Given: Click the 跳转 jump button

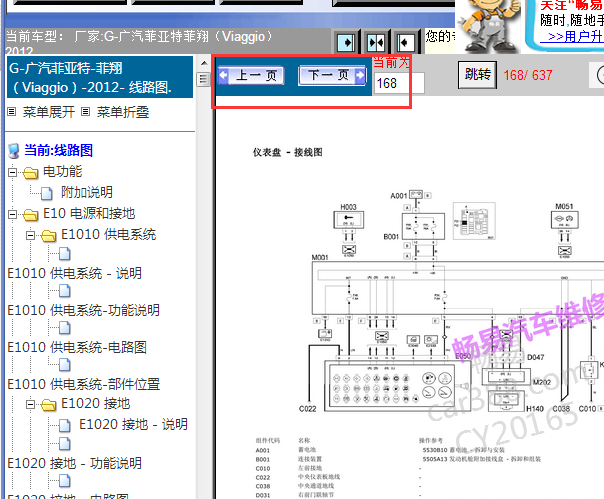Looking at the screenshot, I should (x=477, y=74).
